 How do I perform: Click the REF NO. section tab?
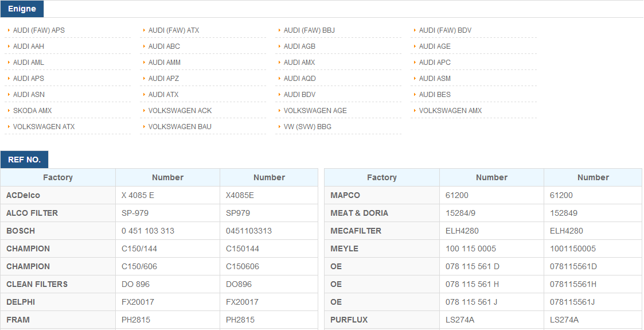(x=24, y=160)
